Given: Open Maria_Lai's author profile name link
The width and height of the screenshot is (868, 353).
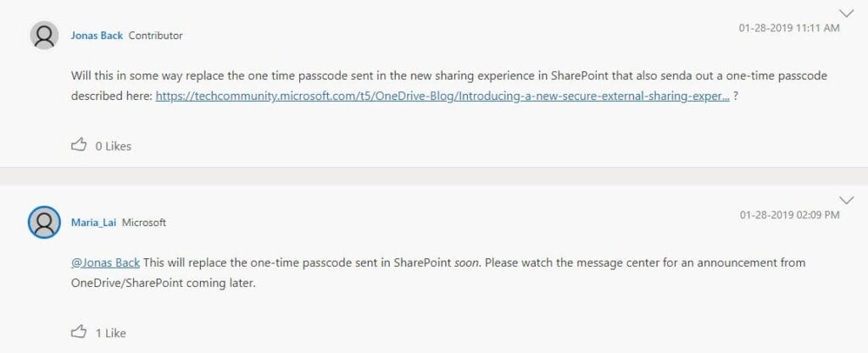Looking at the screenshot, I should (x=93, y=223).
